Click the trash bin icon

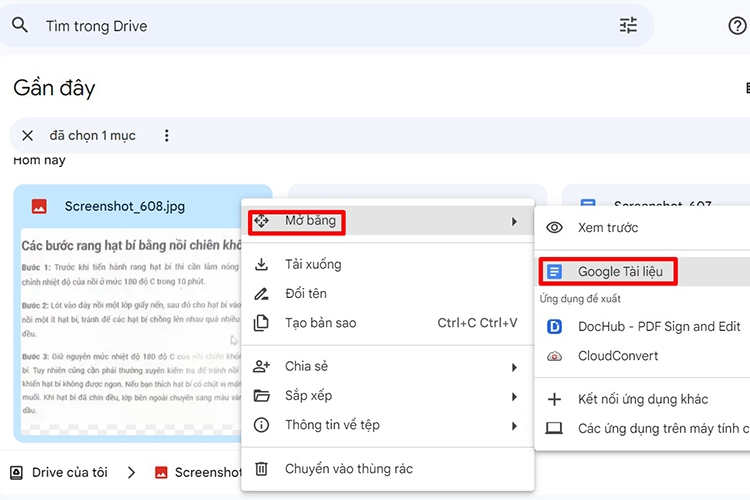coord(261,468)
